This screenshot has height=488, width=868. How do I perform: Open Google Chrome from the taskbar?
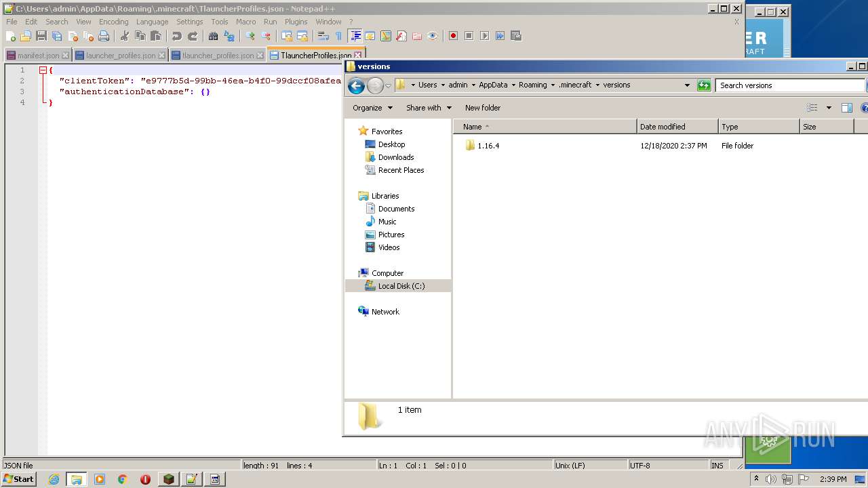(x=123, y=479)
